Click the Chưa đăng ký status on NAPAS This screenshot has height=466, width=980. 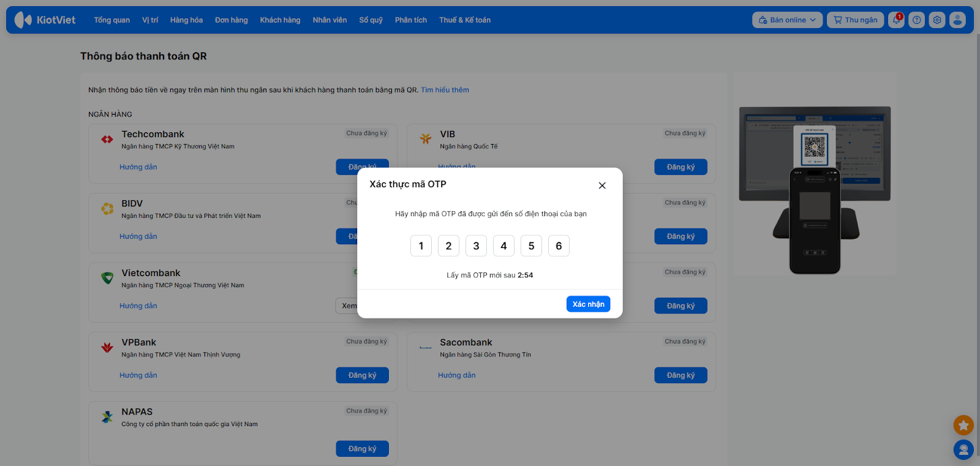(x=366, y=411)
